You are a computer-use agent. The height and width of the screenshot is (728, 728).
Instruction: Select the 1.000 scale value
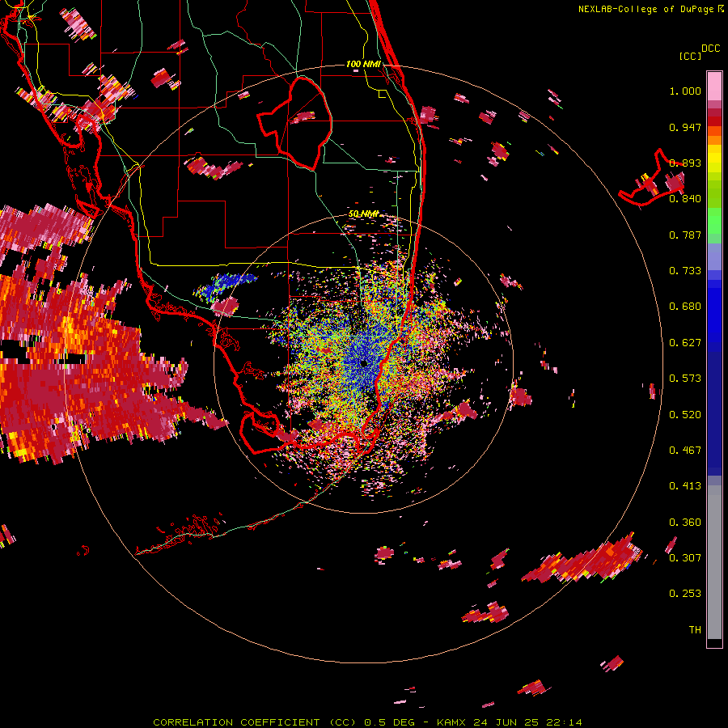(x=685, y=91)
